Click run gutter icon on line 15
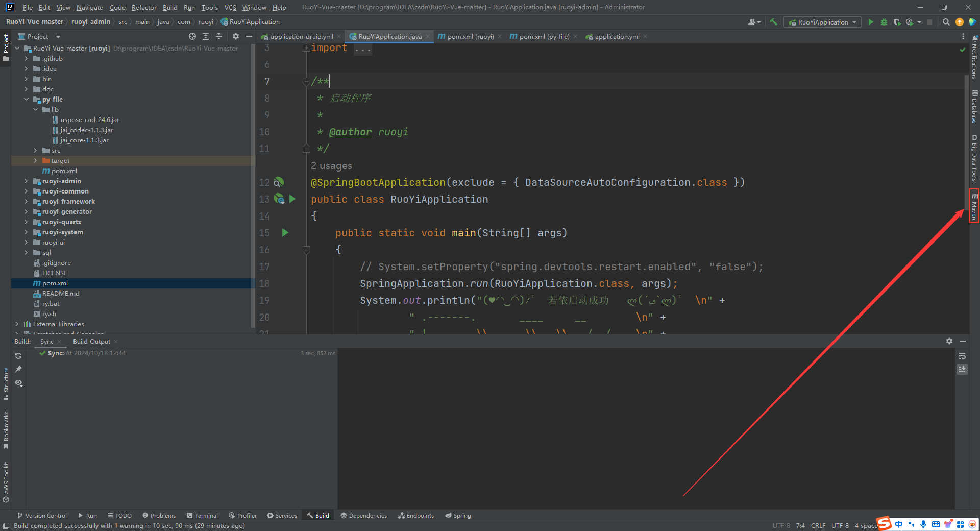980x531 pixels. (x=285, y=233)
